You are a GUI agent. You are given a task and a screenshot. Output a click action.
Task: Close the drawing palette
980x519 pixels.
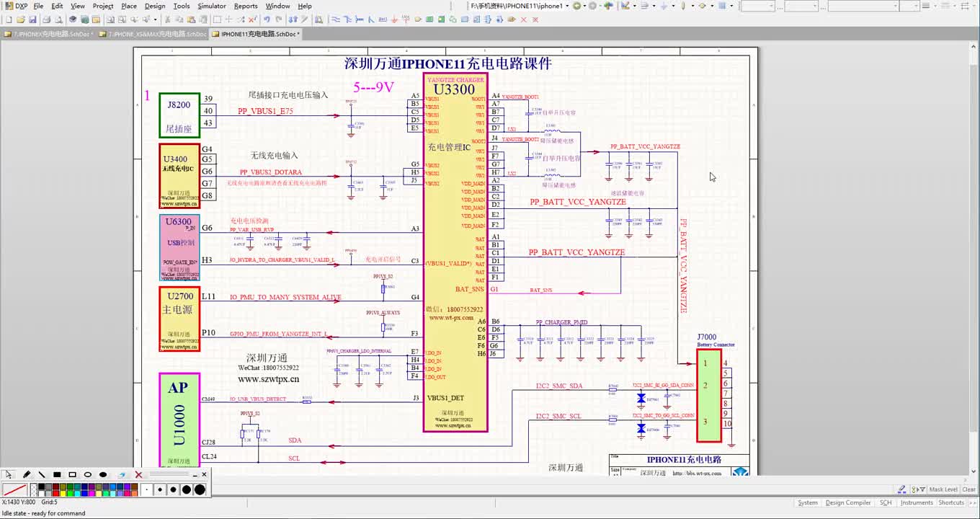204,474
